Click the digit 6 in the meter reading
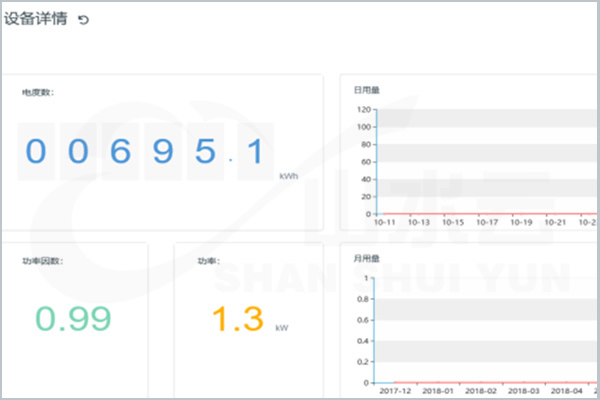This screenshot has width=600, height=400. pos(121,152)
